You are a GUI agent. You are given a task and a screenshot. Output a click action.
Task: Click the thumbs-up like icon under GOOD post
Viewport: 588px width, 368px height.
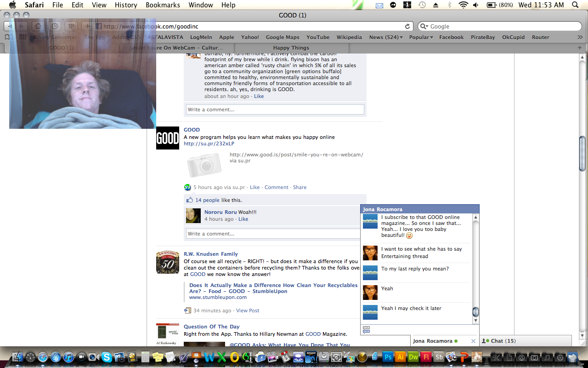pos(189,200)
